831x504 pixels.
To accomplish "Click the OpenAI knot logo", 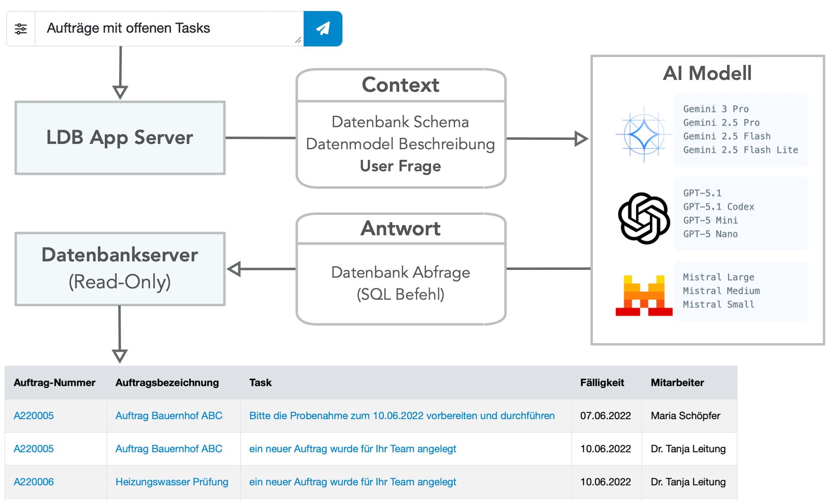I will (644, 218).
